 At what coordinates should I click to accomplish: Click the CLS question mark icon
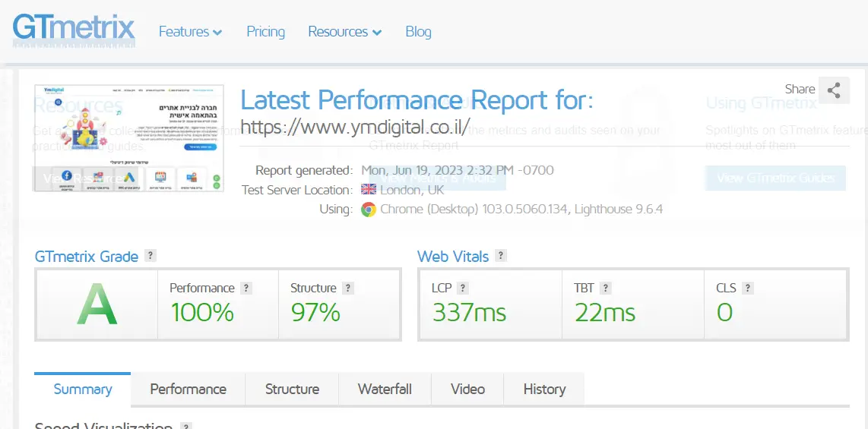[748, 288]
